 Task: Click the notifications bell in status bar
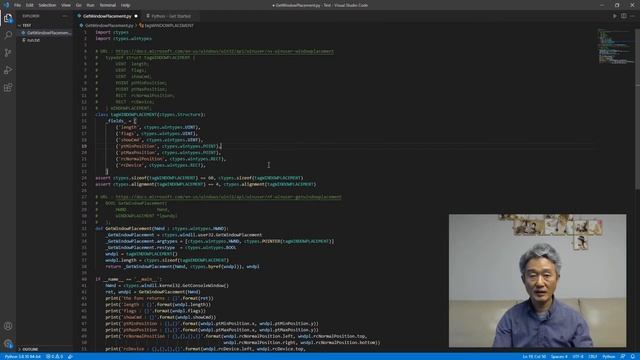pyautogui.click(x=632, y=356)
